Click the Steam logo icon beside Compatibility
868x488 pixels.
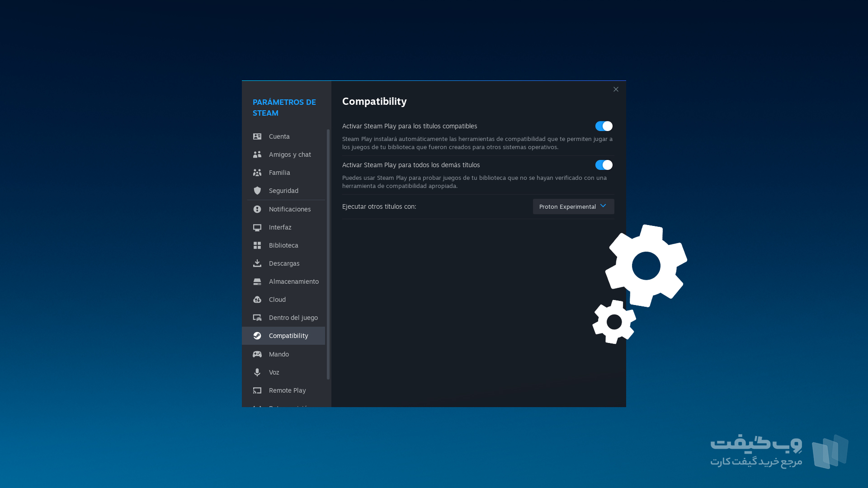coord(257,336)
